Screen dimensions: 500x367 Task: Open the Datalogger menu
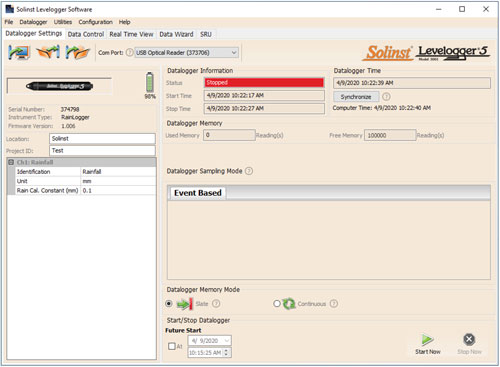pyautogui.click(x=33, y=22)
